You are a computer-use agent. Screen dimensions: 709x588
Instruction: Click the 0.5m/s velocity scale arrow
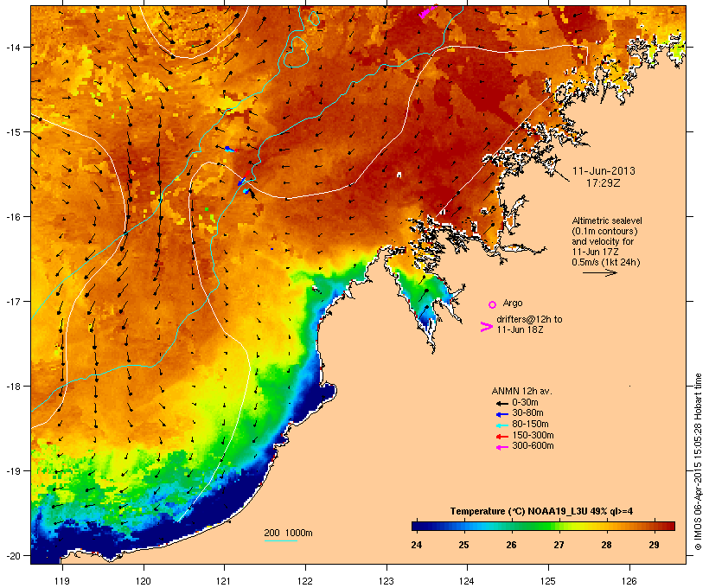click(x=599, y=272)
